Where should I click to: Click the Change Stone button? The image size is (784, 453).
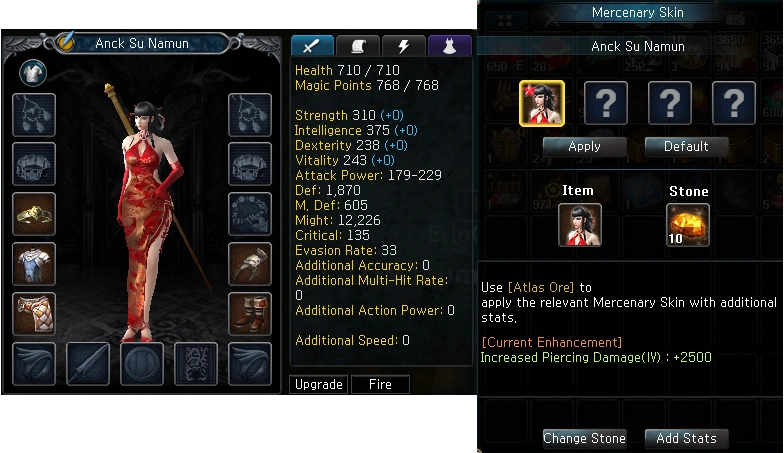click(584, 438)
